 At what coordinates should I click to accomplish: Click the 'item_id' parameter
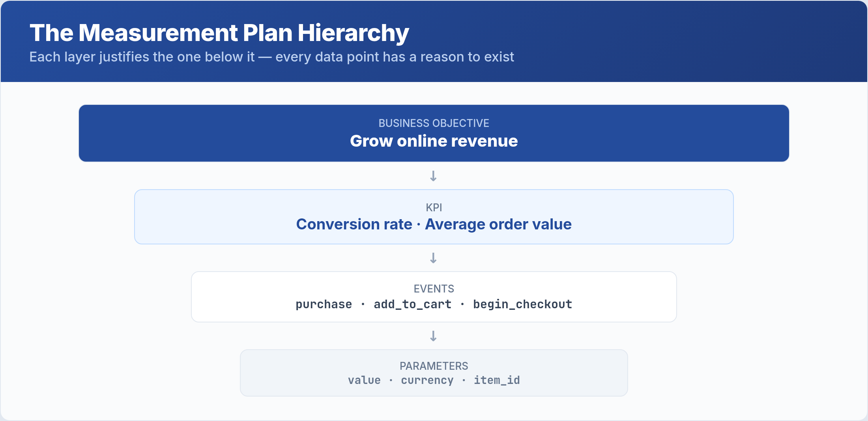point(497,380)
